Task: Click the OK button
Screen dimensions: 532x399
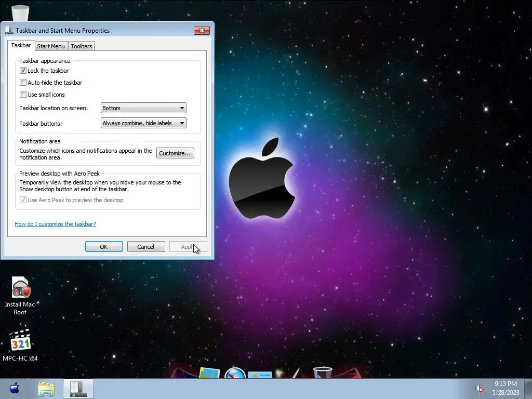Action: click(104, 247)
